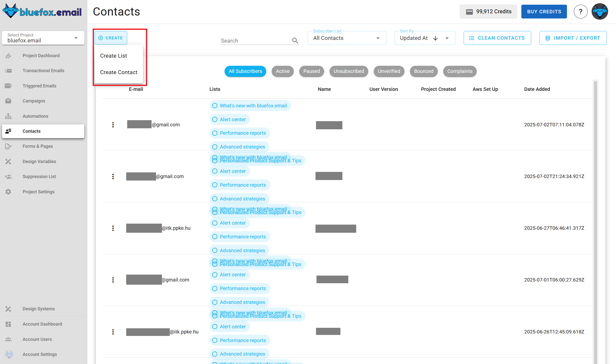Screen dimensions: 616x364
Task: Click the Suppression List icon
Action: point(8,177)
